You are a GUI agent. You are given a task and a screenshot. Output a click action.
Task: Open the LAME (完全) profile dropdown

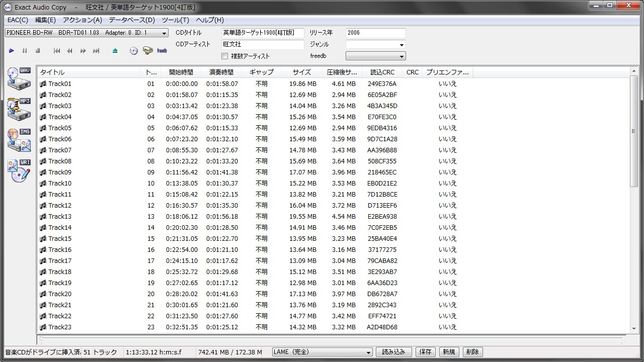(323, 352)
